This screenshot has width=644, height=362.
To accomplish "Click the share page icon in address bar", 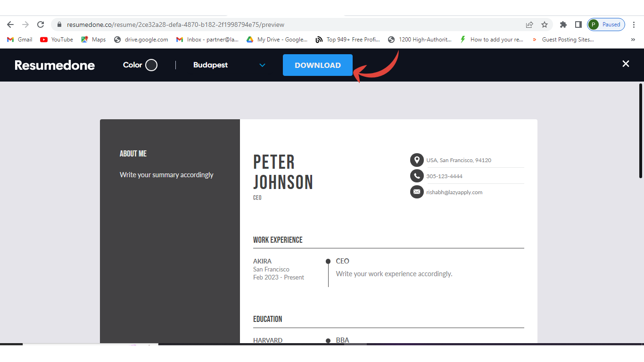I will (x=529, y=25).
